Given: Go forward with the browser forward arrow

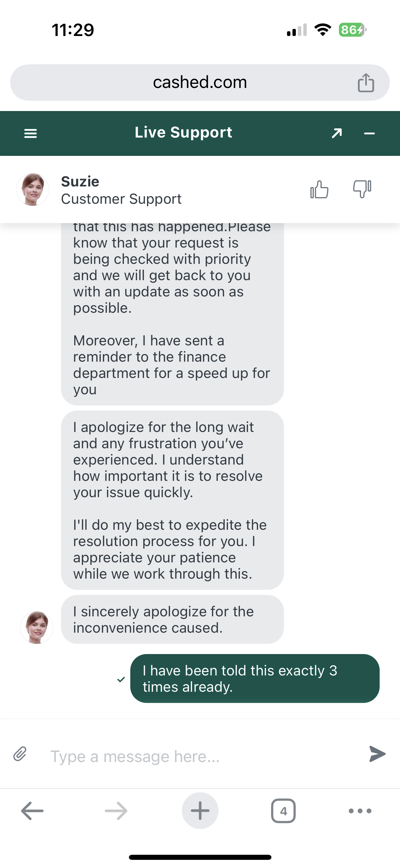Looking at the screenshot, I should [116, 811].
